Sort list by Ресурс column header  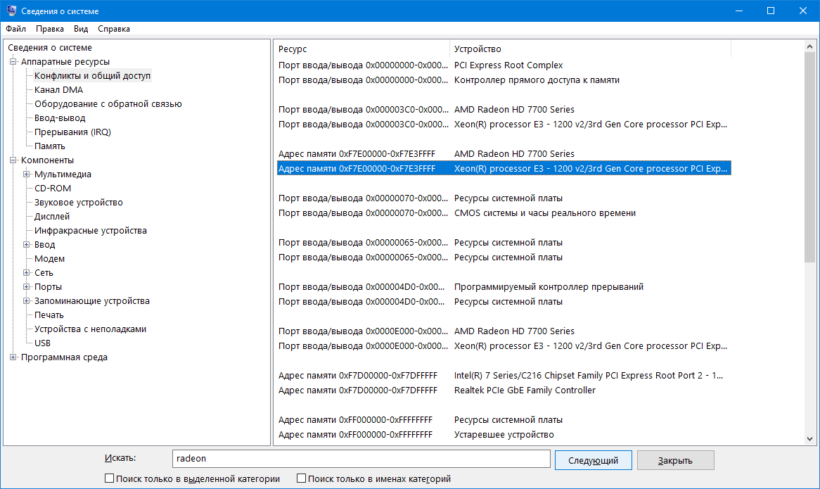(362, 48)
